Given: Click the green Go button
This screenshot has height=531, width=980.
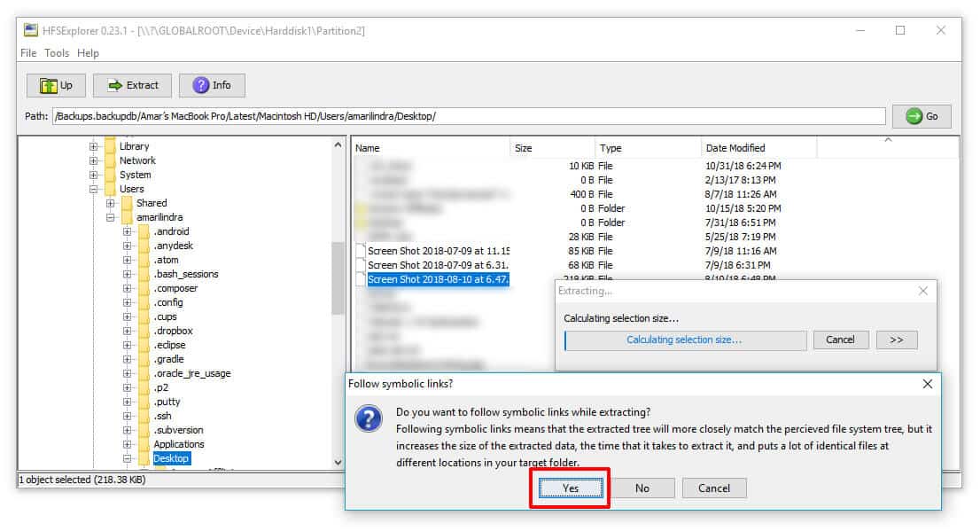Looking at the screenshot, I should (x=922, y=116).
